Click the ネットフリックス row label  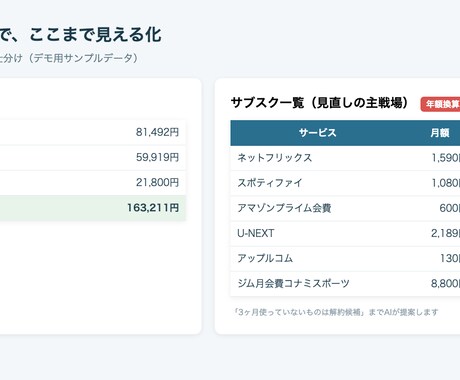click(x=275, y=158)
